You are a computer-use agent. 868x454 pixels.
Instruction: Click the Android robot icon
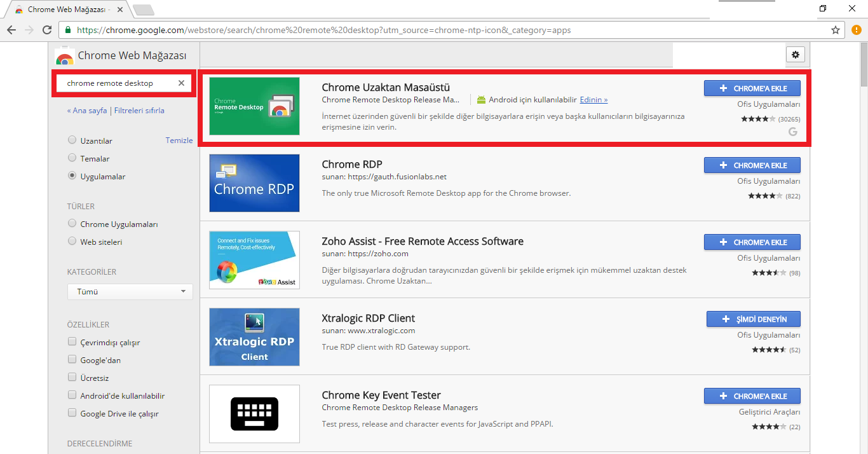click(x=481, y=100)
